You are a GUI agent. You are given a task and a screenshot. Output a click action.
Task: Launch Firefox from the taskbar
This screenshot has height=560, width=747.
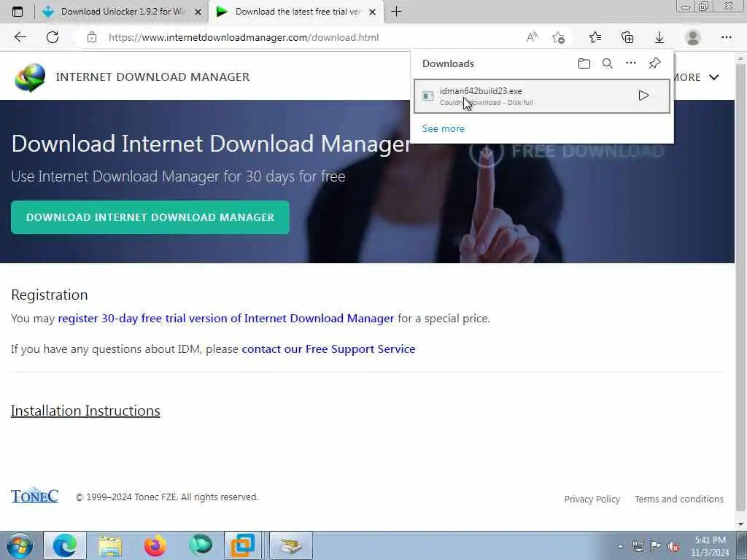pyautogui.click(x=155, y=545)
